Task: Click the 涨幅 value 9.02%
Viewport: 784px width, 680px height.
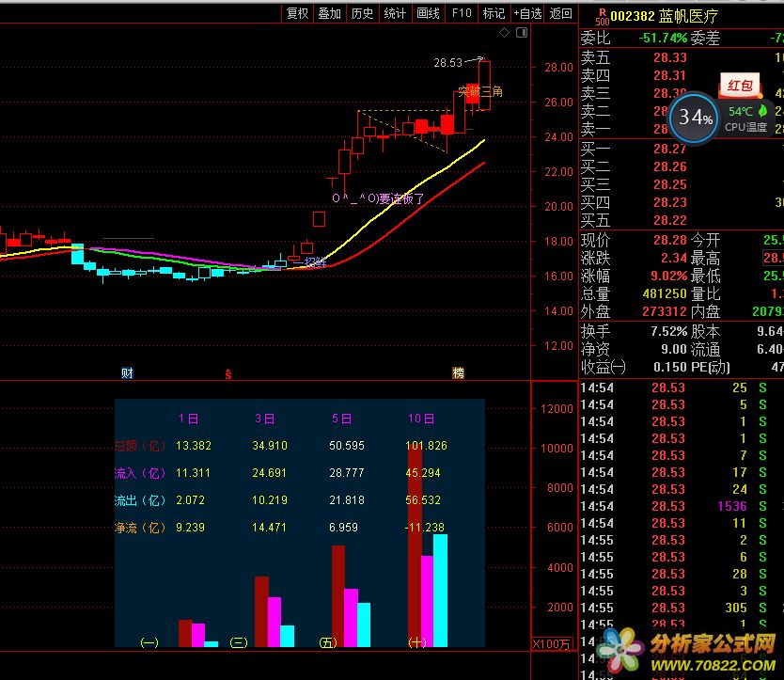Action: pos(669,277)
